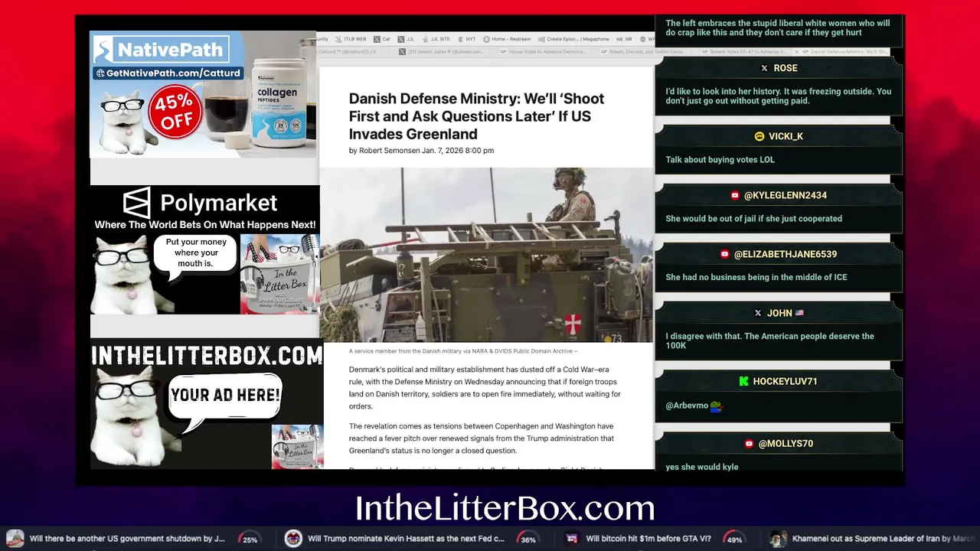This screenshot has height=551, width=980.
Task: Click the 'freezing outside' ROSE message
Action: [x=778, y=96]
